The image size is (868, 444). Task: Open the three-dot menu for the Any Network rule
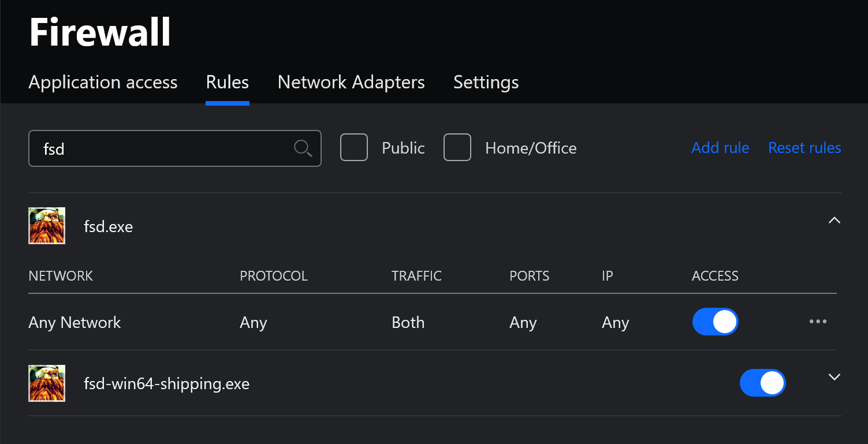coord(818,322)
